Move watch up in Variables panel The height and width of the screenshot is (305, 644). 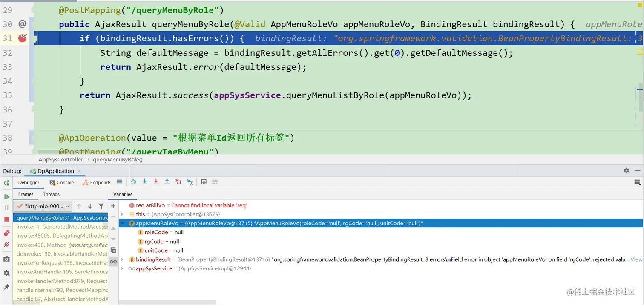pyautogui.click(x=113, y=228)
